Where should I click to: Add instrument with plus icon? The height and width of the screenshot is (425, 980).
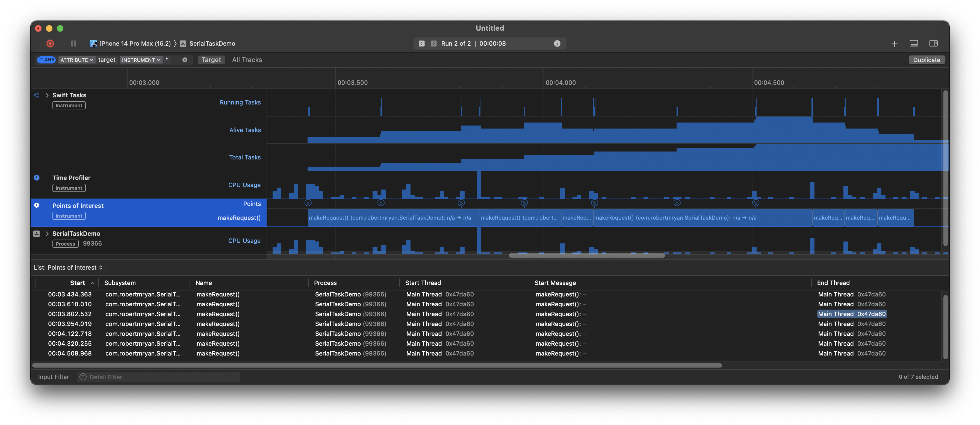point(895,44)
